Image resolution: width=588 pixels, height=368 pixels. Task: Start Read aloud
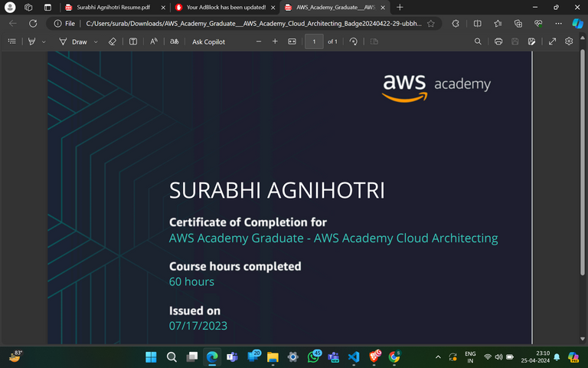tap(154, 41)
